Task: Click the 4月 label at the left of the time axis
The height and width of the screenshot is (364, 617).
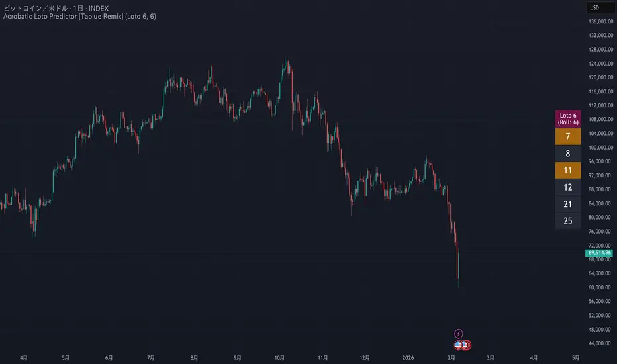Action: point(24,357)
